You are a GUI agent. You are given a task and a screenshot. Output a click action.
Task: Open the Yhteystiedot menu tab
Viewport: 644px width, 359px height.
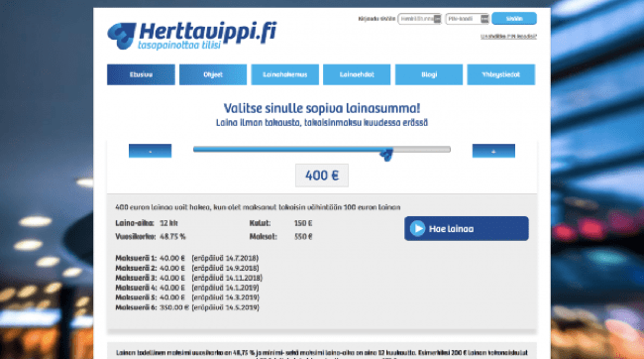click(500, 74)
